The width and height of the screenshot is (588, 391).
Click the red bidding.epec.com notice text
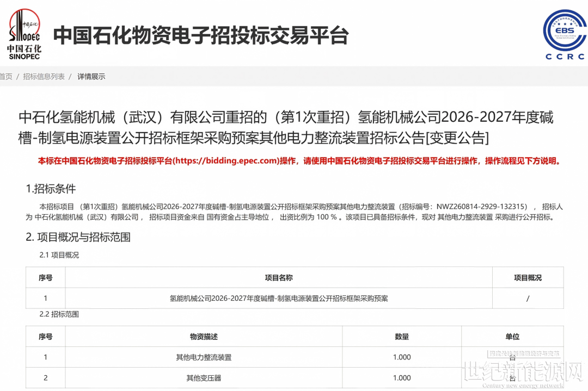299,160
